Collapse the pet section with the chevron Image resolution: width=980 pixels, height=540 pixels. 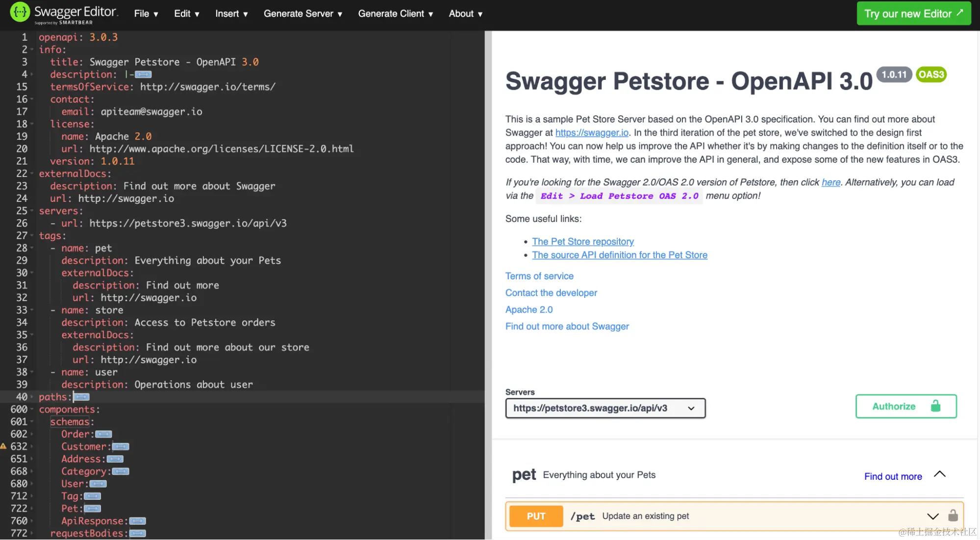[939, 474]
